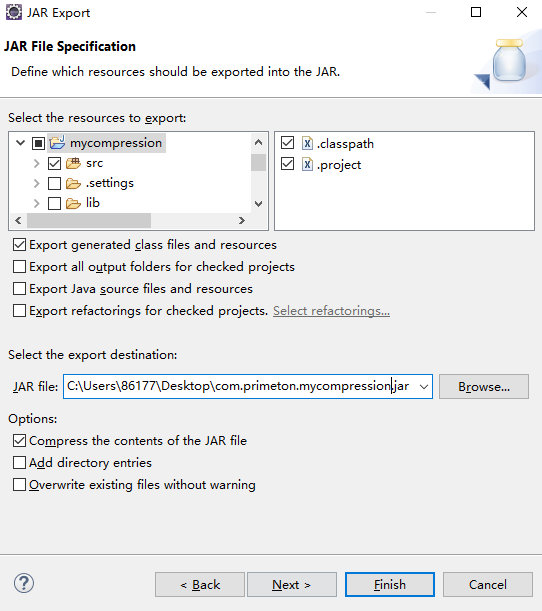542x611 pixels.
Task: Select the .project file icon
Action: tap(307, 164)
